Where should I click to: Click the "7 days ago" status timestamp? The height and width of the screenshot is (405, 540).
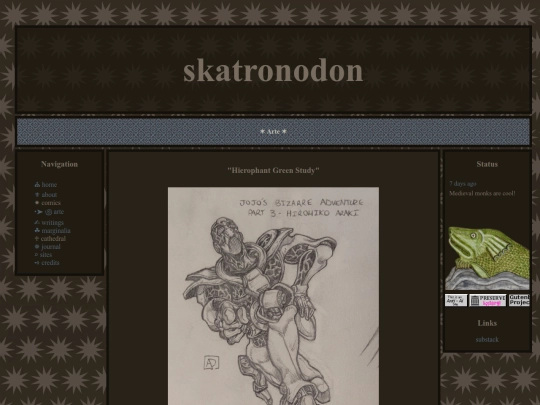[x=463, y=184]
